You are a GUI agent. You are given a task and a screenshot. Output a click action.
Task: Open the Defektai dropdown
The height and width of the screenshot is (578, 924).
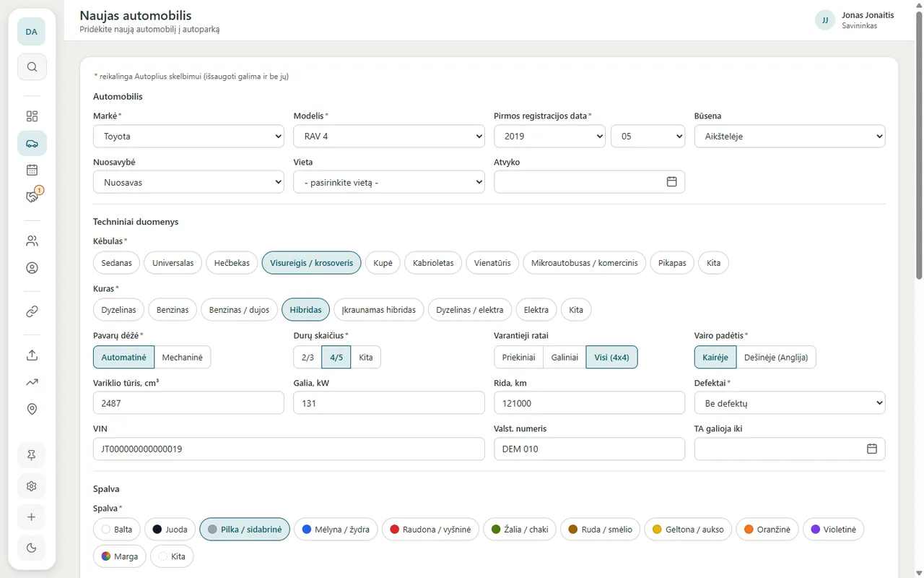[x=790, y=403]
